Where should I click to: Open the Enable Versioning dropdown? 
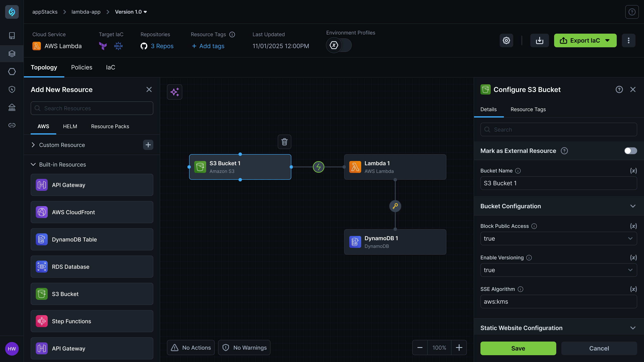[558, 270]
